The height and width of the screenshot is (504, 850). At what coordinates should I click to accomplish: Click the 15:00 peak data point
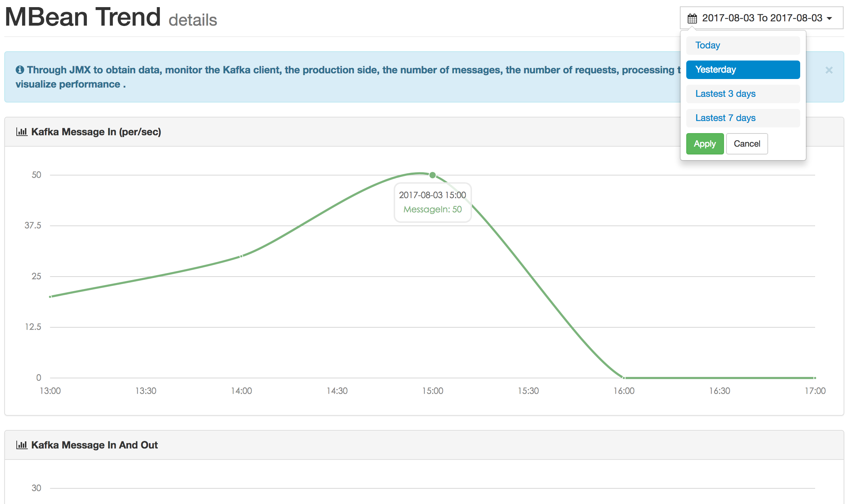432,175
